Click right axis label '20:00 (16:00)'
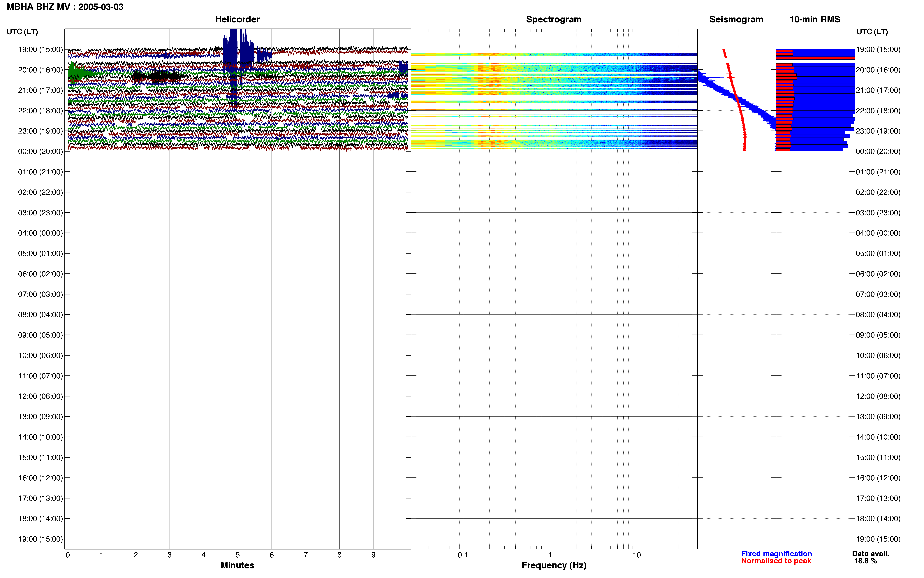 coord(878,70)
